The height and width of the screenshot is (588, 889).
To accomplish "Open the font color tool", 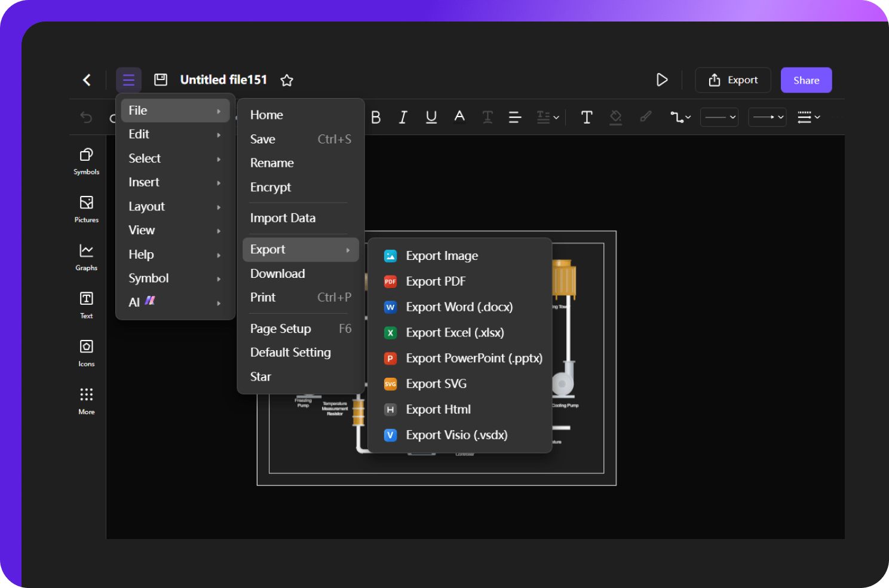I will pyautogui.click(x=459, y=117).
